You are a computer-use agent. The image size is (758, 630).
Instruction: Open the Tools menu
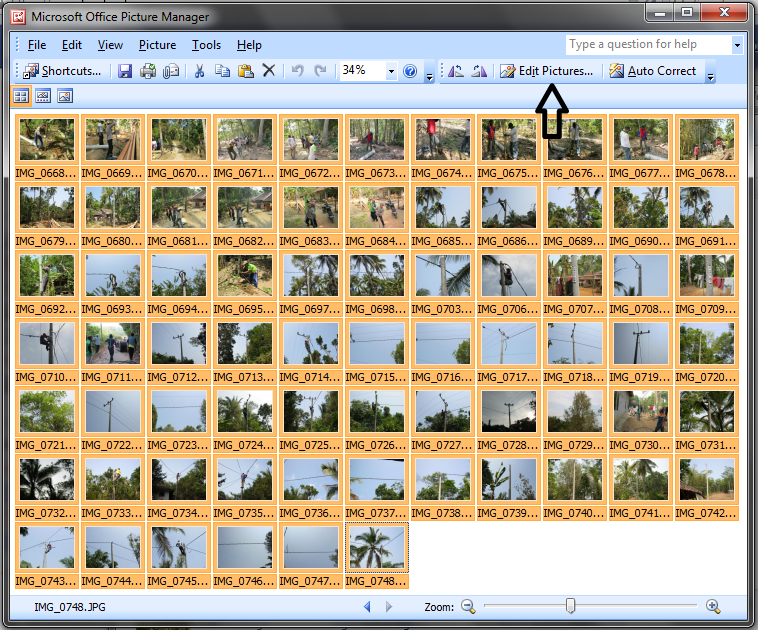click(x=206, y=45)
